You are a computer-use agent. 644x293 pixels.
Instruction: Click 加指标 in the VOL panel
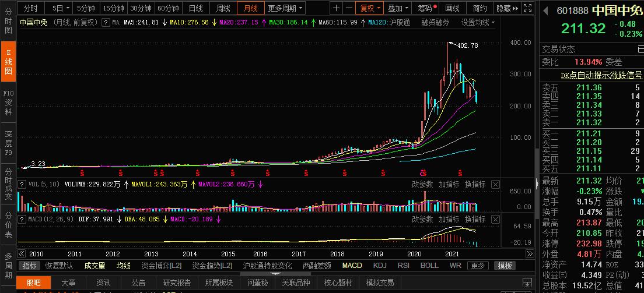point(449,185)
